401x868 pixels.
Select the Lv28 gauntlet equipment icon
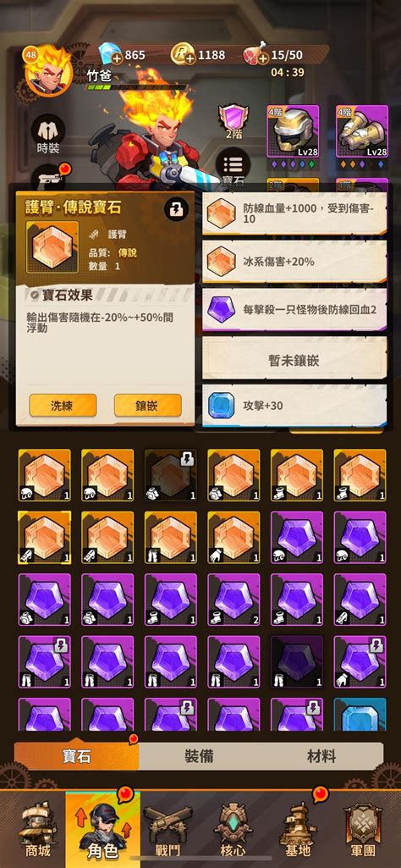coord(362,132)
